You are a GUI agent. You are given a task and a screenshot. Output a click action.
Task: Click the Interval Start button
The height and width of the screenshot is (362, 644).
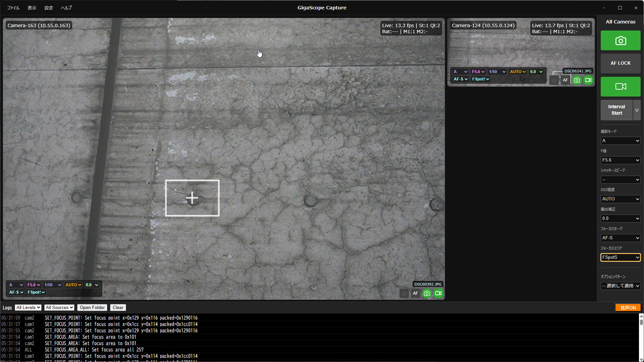pos(616,110)
